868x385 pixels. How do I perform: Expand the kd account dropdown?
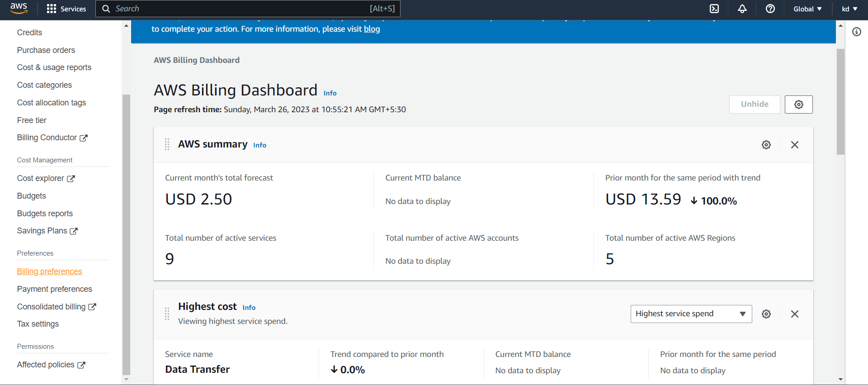tap(849, 9)
